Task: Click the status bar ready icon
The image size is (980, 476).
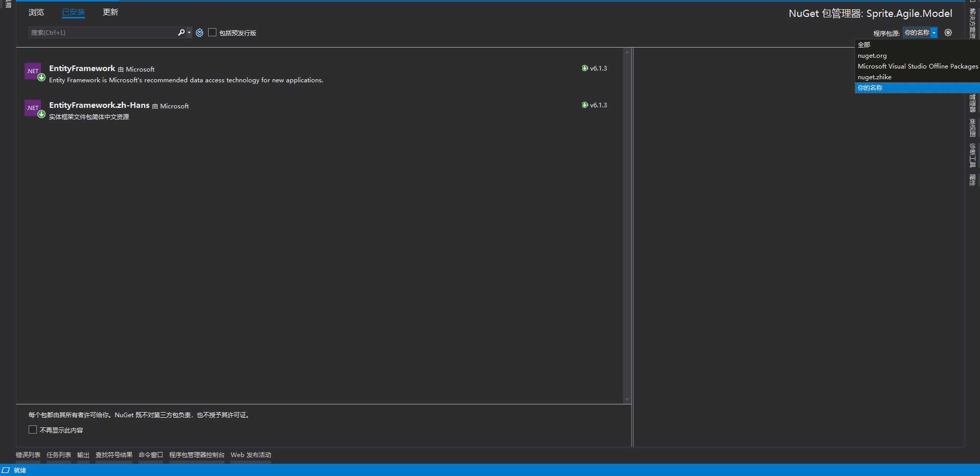Action: [x=6, y=470]
